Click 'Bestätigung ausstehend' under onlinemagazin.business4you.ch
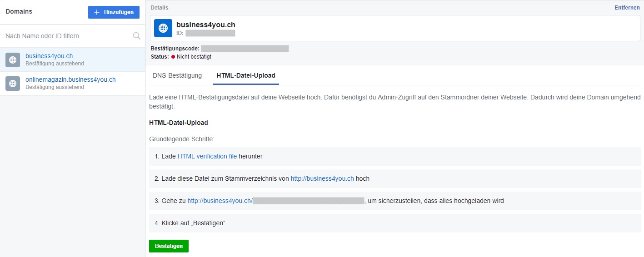 55,87
